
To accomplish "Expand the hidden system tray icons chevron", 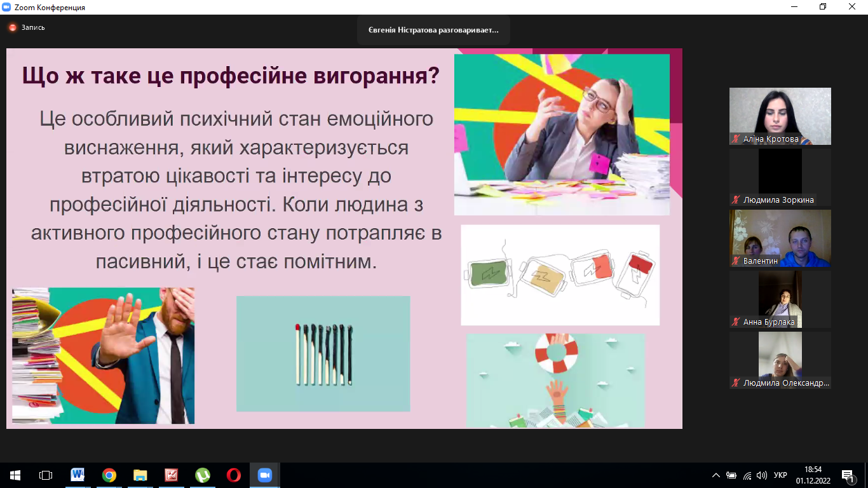I will pos(716,475).
